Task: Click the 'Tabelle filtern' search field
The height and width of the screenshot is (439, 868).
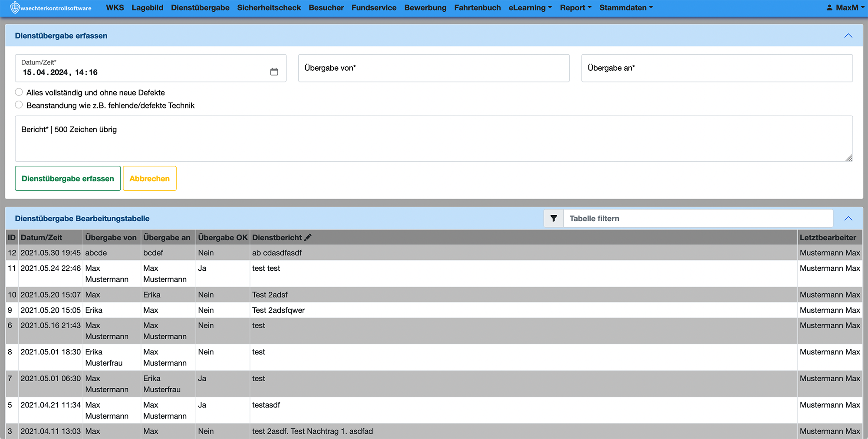Action: [x=698, y=218]
